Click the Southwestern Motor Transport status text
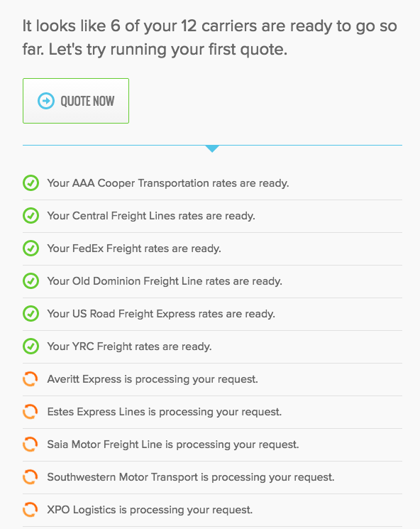The image size is (420, 529). coord(191,477)
